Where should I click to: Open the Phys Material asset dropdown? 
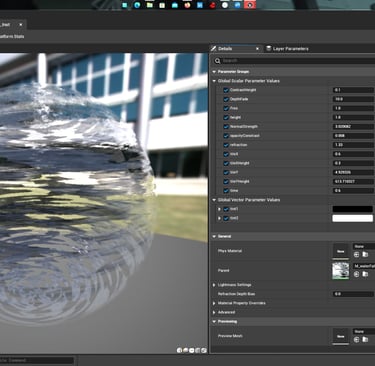click(364, 247)
